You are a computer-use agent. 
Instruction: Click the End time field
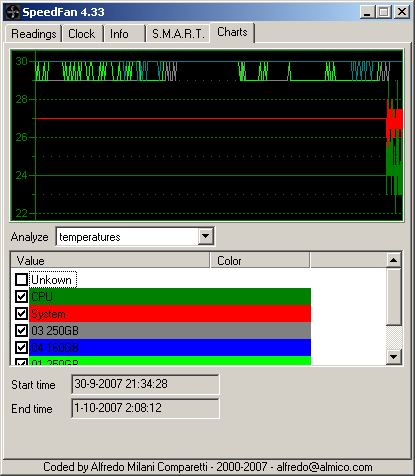(x=145, y=408)
